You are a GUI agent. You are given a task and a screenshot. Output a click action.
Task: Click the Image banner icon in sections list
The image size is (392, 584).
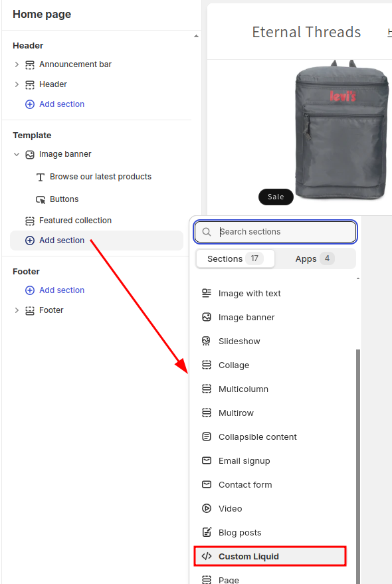click(207, 317)
